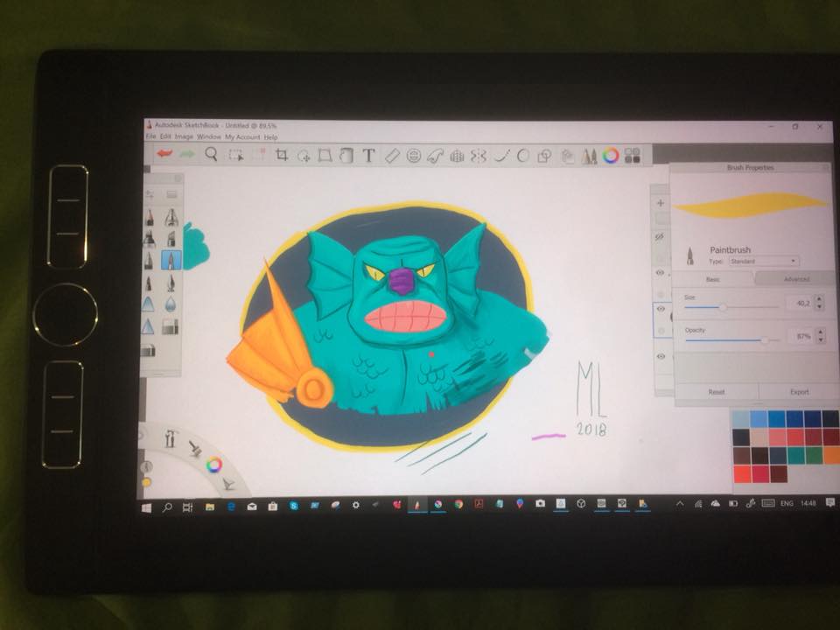This screenshot has width=840, height=630.
Task: Select the gradient eraser brush at palette bottom
Action: point(171,326)
